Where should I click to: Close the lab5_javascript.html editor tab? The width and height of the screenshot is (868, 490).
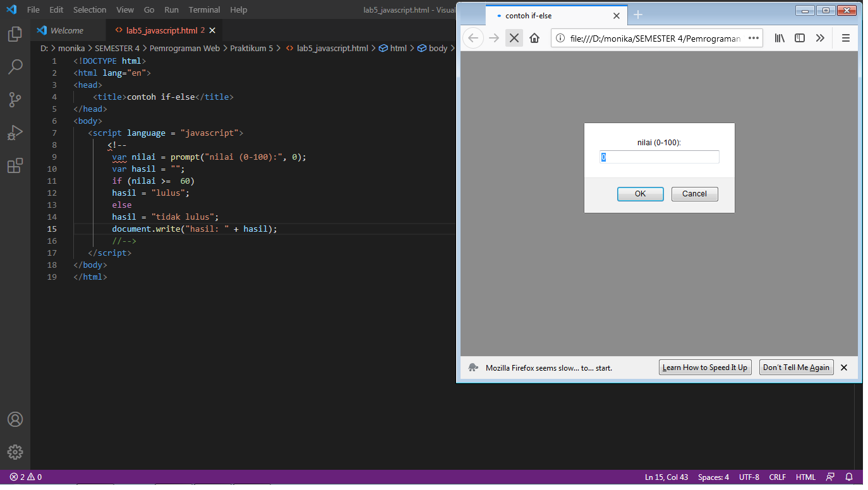coord(212,30)
